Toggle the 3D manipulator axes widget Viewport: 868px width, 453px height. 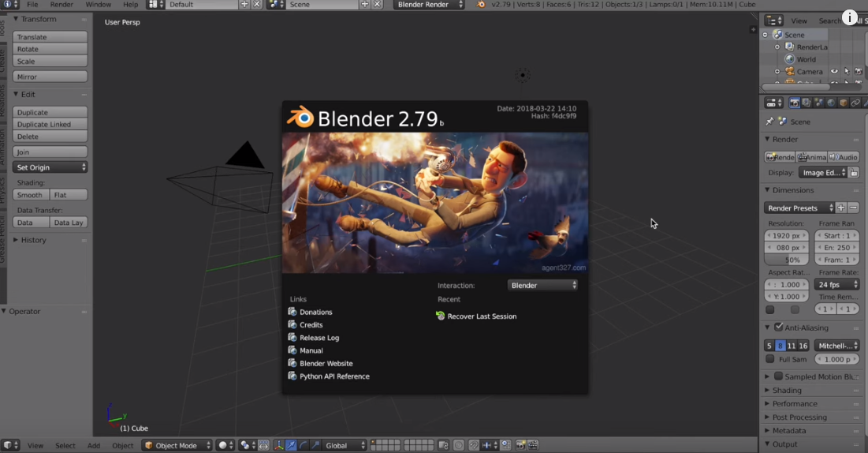(278, 445)
